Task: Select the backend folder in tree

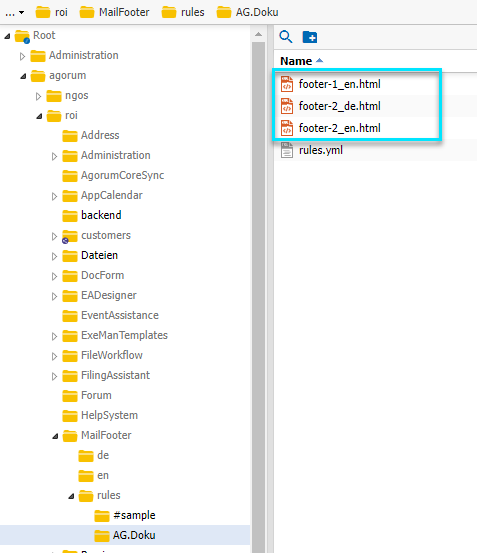Action: pyautogui.click(x=101, y=215)
